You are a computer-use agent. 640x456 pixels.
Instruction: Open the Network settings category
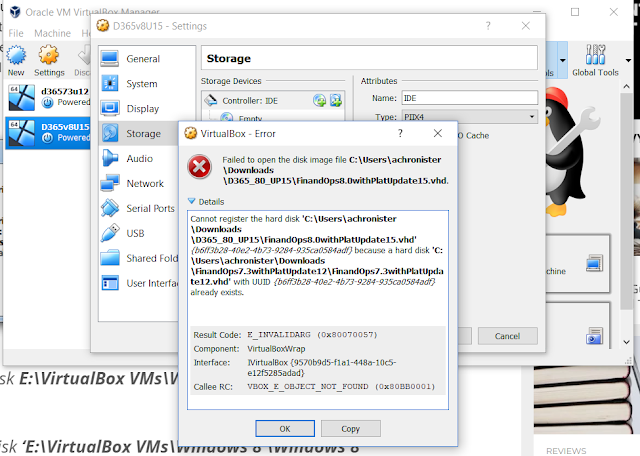coord(139,183)
